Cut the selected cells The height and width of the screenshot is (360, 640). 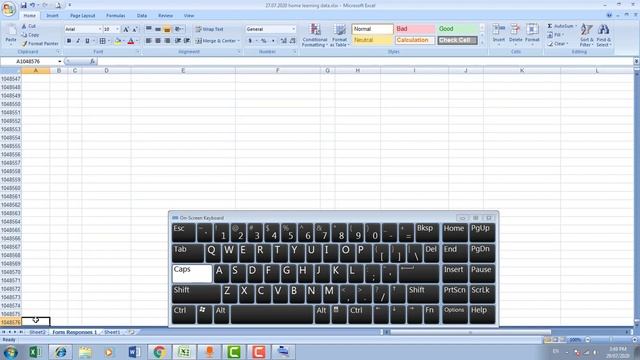pos(29,26)
